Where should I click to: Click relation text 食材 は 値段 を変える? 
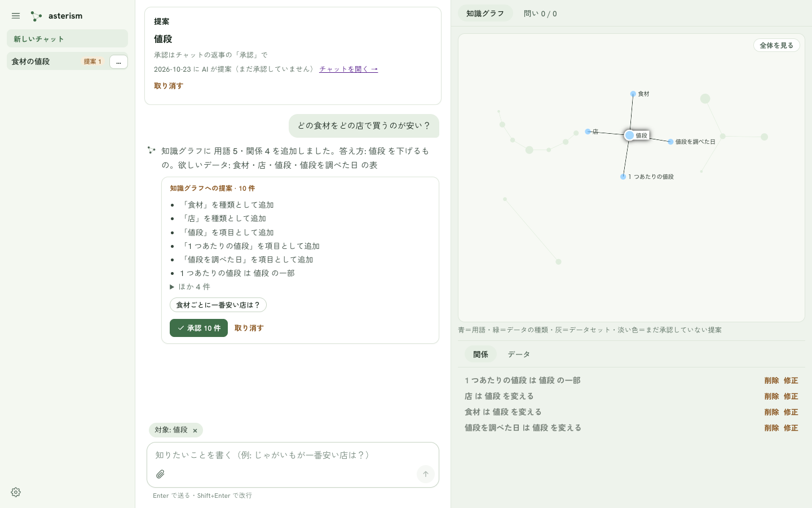coord(503,412)
